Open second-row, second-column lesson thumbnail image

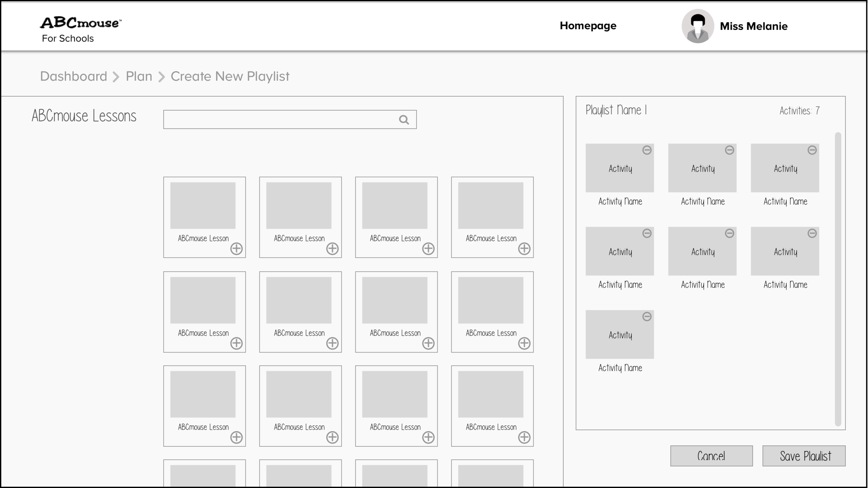pyautogui.click(x=299, y=300)
